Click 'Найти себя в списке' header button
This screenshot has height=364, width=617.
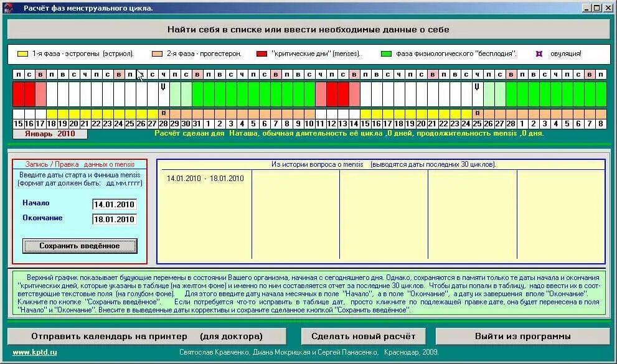pos(309,29)
